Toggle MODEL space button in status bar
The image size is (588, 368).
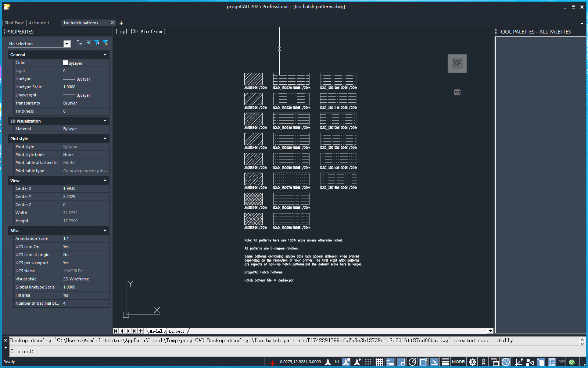[459, 362]
